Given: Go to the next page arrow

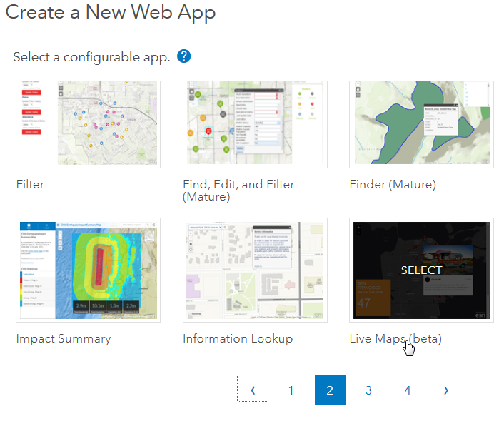Looking at the screenshot, I should coord(446,390).
